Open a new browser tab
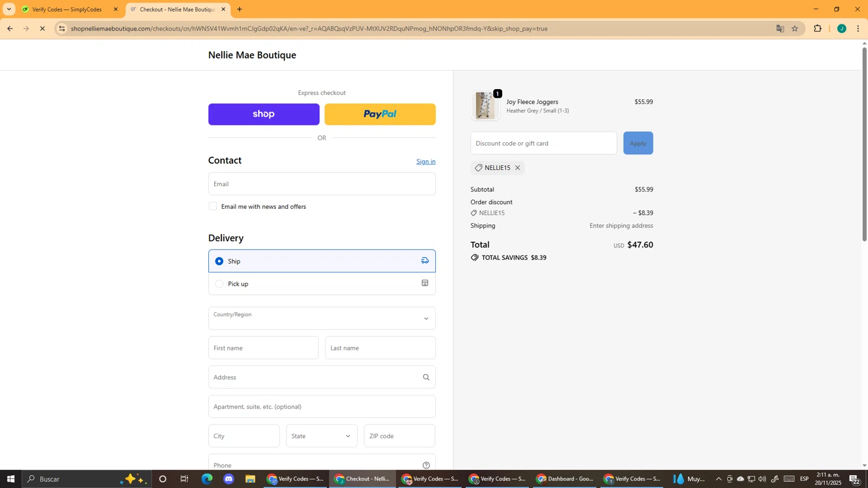Screen dimensions: 868x488 240,9
